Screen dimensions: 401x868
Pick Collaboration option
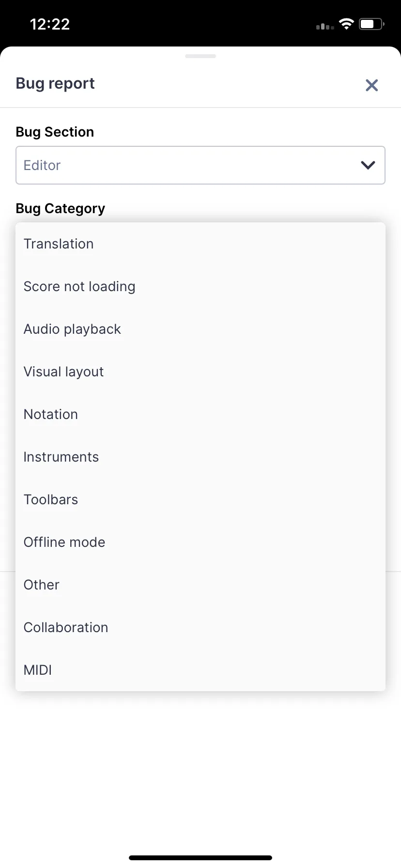pos(66,627)
